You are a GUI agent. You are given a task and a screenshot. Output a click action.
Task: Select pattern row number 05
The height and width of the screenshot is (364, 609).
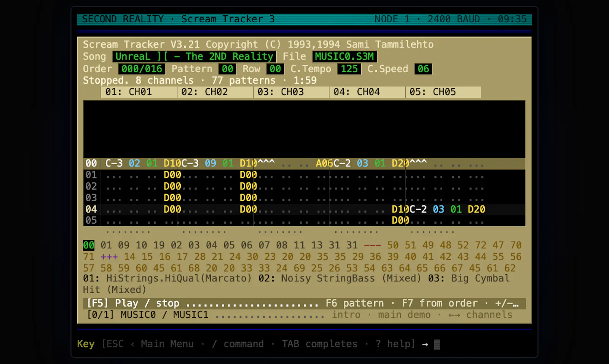tap(91, 221)
